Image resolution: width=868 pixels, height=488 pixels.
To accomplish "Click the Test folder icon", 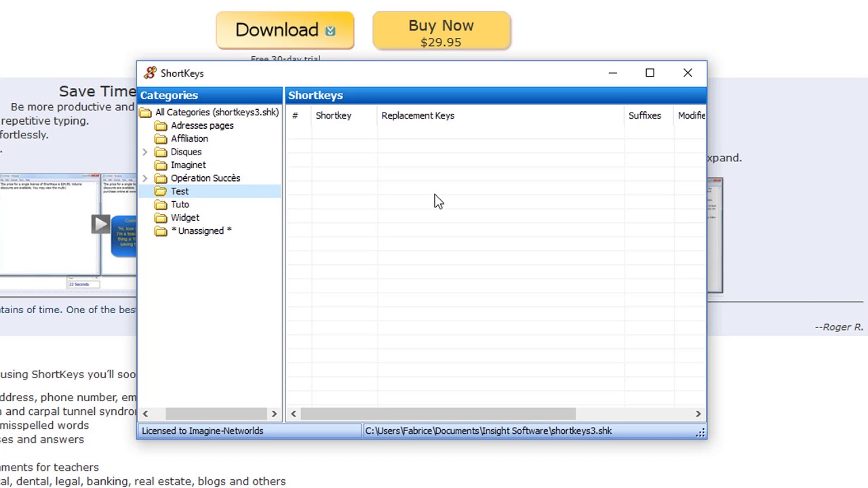I will click(x=161, y=192).
